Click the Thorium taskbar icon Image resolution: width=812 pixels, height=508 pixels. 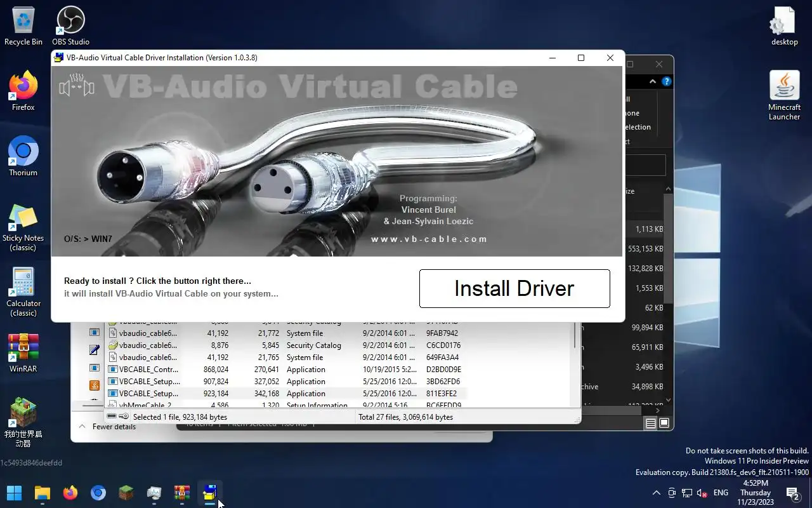[x=98, y=493]
